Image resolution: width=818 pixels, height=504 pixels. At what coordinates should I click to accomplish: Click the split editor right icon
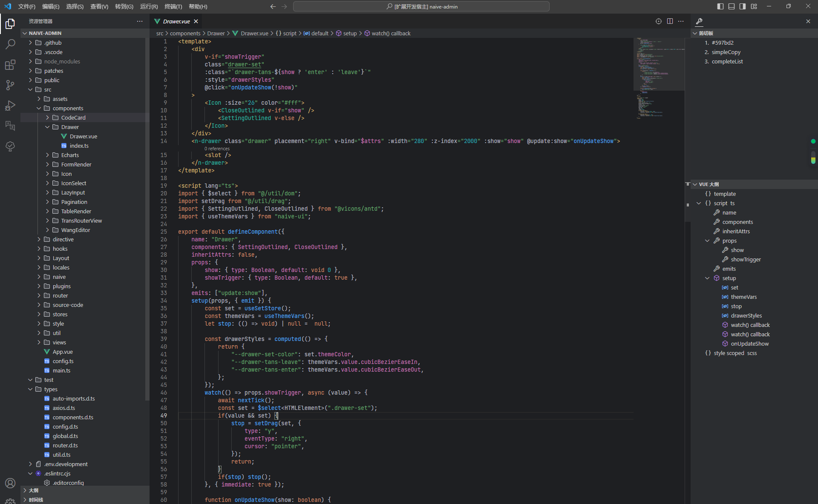point(670,21)
